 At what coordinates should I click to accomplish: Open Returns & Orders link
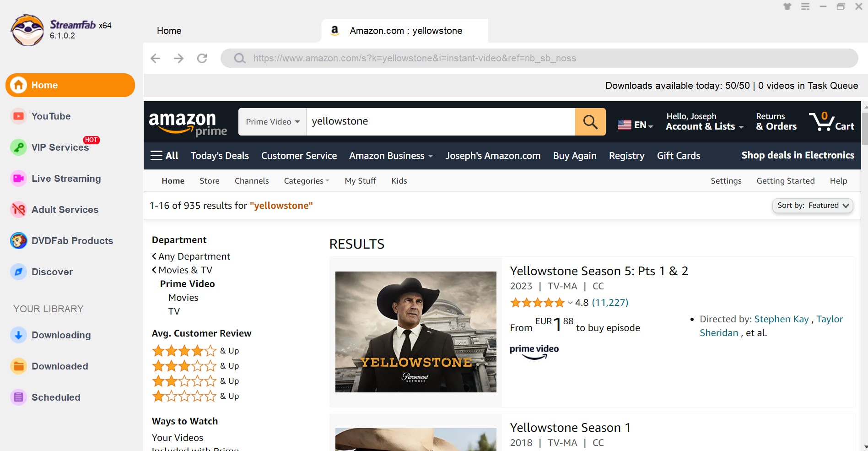tap(776, 122)
